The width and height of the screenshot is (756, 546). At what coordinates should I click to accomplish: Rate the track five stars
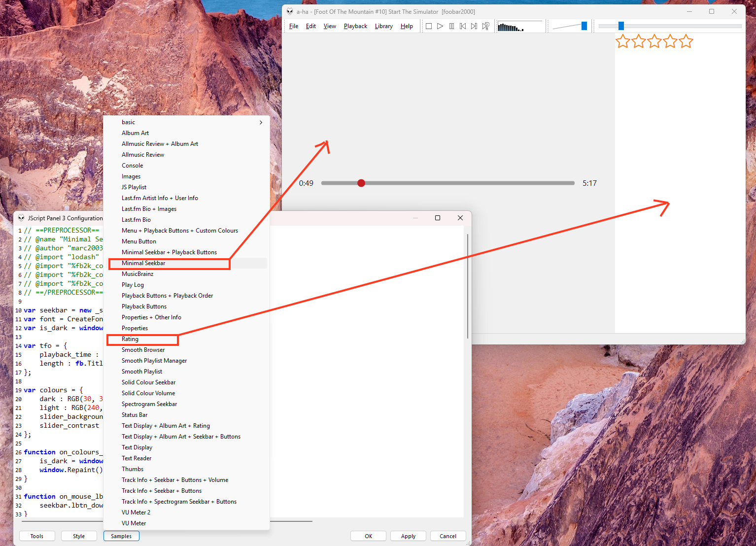click(x=686, y=42)
